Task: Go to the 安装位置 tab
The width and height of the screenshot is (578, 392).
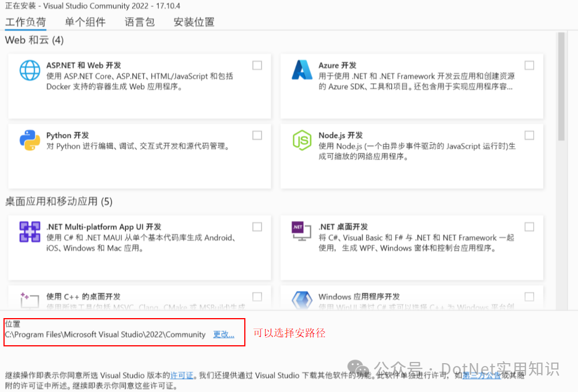Action: pos(194,22)
